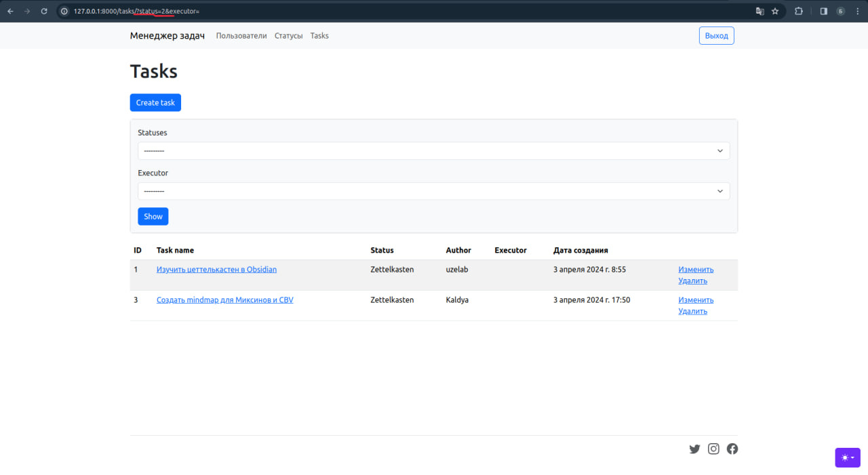The width and height of the screenshot is (868, 475).
Task: Click Удалить for the Создать mindmap task
Action: 692,311
